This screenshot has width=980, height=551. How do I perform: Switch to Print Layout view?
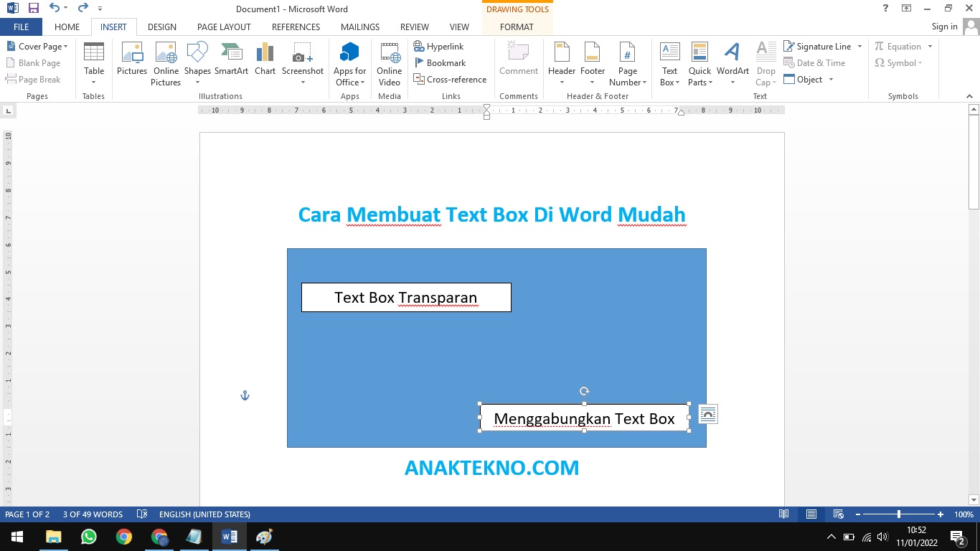(x=811, y=514)
